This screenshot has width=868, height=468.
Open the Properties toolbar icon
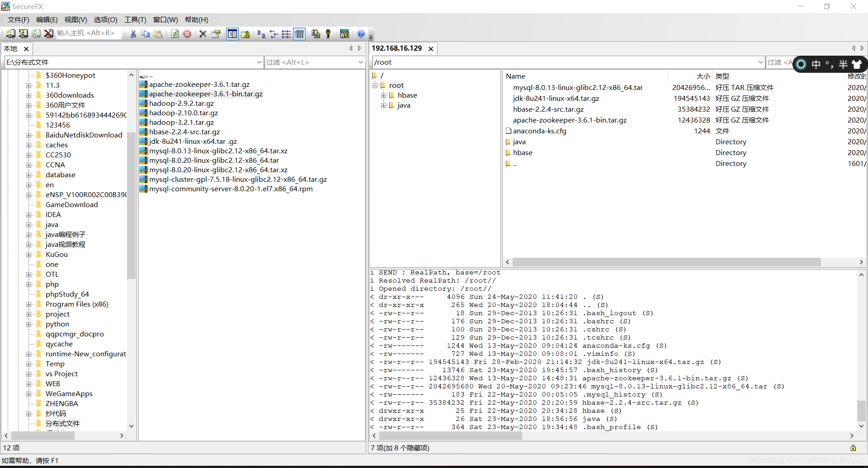[x=216, y=34]
